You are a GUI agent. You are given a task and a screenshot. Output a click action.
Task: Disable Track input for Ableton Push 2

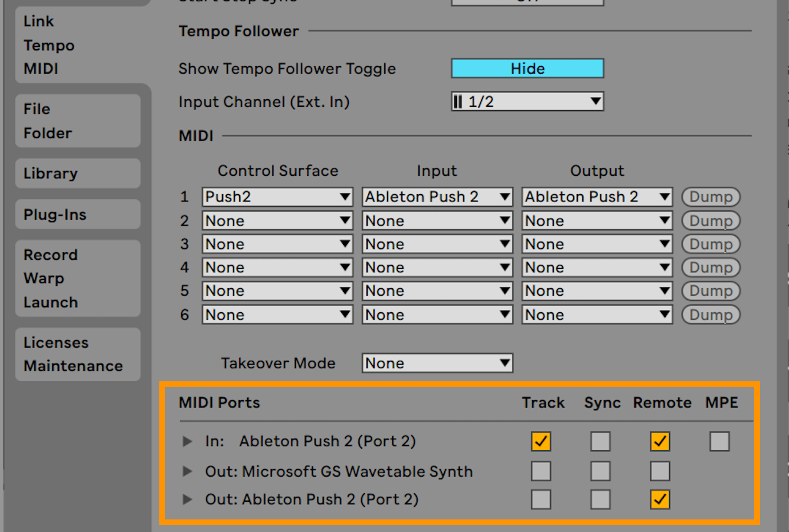click(540, 441)
